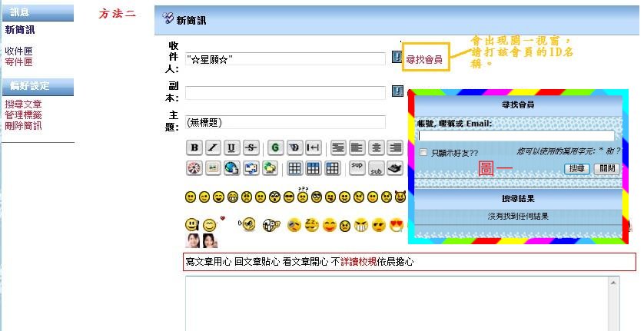
Task: Click the subject field showing (無標題)
Action: (x=285, y=122)
